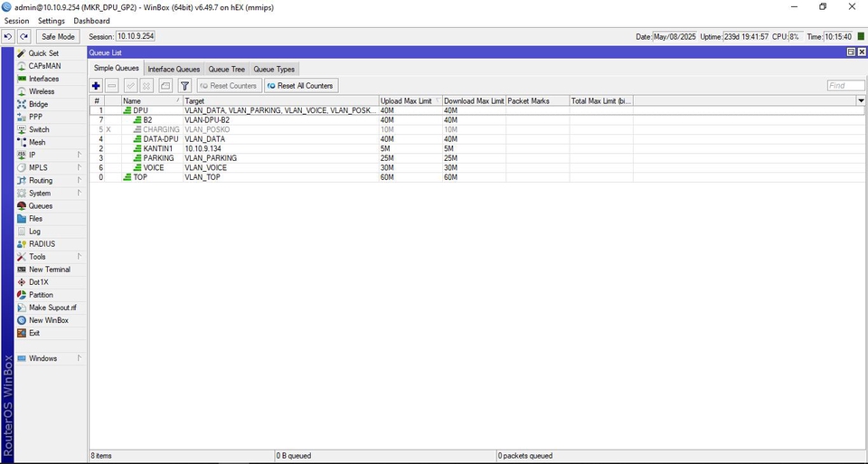This screenshot has width=868, height=464.
Task: Expand the Tools submenu
Action: (51, 257)
